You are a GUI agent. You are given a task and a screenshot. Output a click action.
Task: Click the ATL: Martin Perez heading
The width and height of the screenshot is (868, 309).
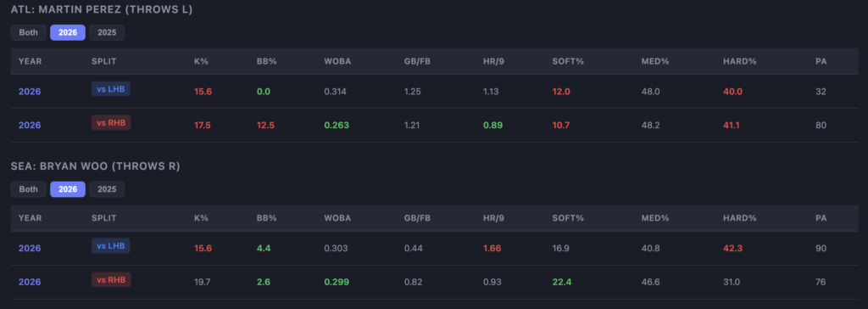(x=102, y=9)
